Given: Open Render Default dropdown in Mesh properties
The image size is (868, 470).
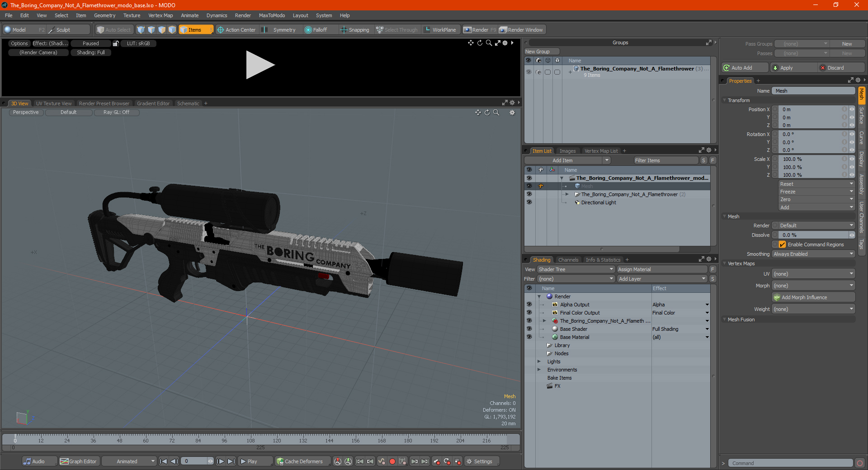Looking at the screenshot, I should (813, 226).
